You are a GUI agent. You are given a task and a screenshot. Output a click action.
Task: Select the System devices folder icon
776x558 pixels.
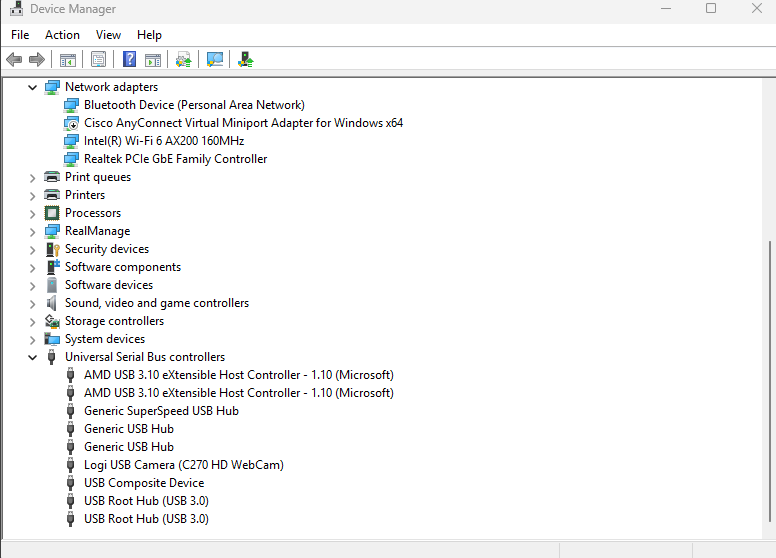coord(52,339)
